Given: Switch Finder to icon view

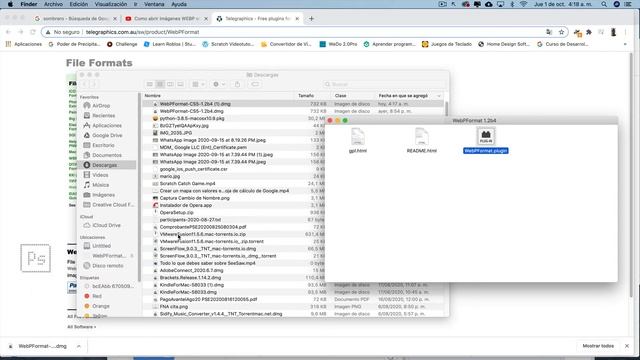Looking at the screenshot, I should 150,84.
